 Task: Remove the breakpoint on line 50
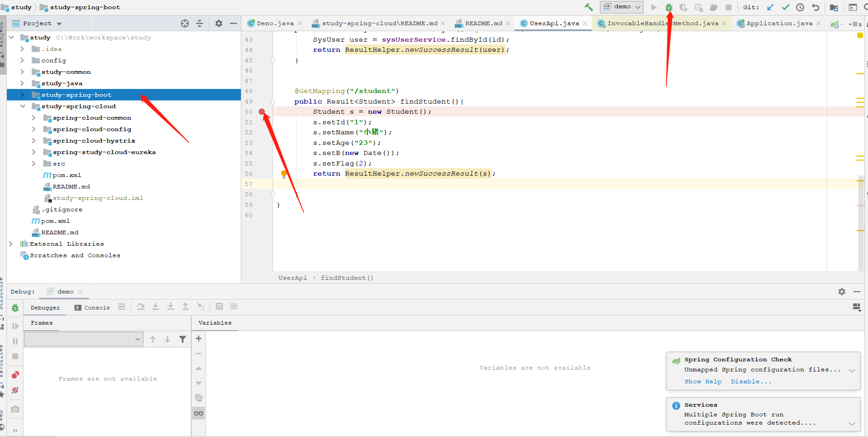(262, 112)
